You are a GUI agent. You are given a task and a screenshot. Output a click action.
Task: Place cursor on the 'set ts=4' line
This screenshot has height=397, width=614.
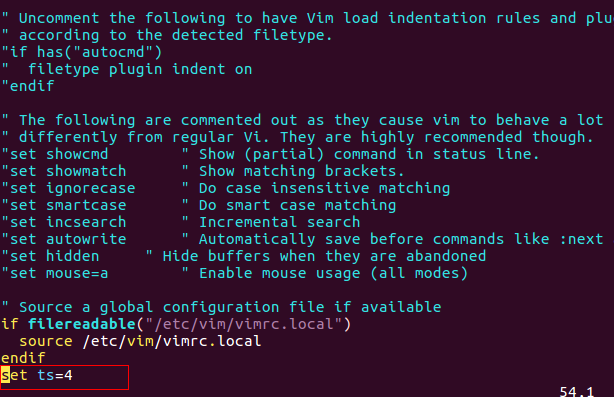click(37, 375)
